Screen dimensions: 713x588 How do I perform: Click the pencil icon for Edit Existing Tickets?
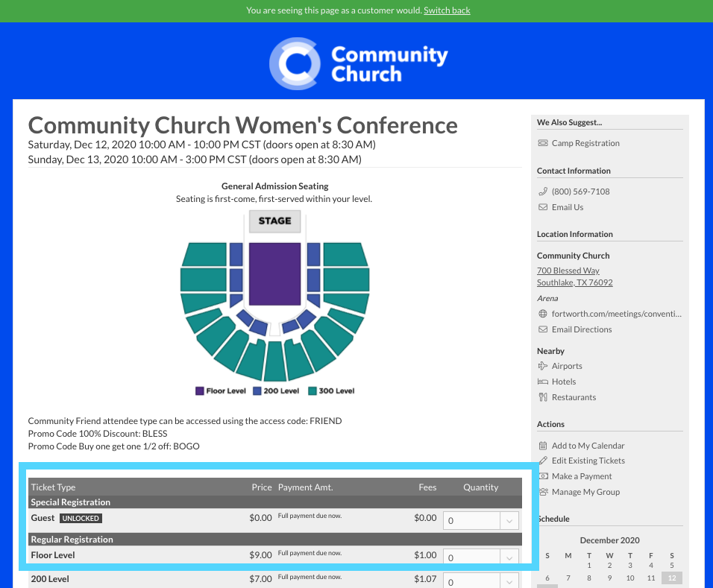coord(544,461)
